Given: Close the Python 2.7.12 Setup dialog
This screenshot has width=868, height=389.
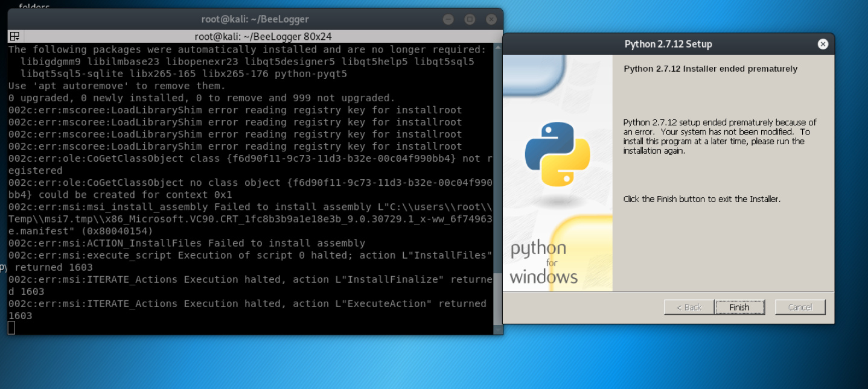Looking at the screenshot, I should click(x=823, y=44).
